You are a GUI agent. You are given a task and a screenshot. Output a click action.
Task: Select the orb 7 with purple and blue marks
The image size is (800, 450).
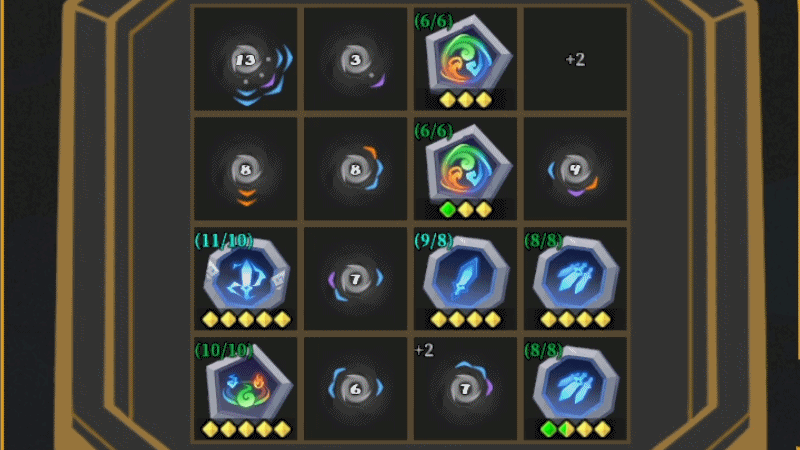356,280
